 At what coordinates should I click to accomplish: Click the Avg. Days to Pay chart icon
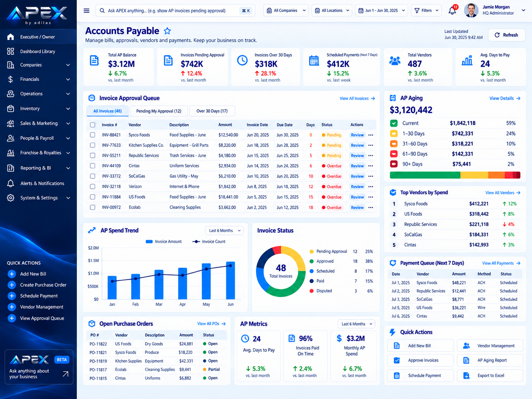(x=467, y=61)
